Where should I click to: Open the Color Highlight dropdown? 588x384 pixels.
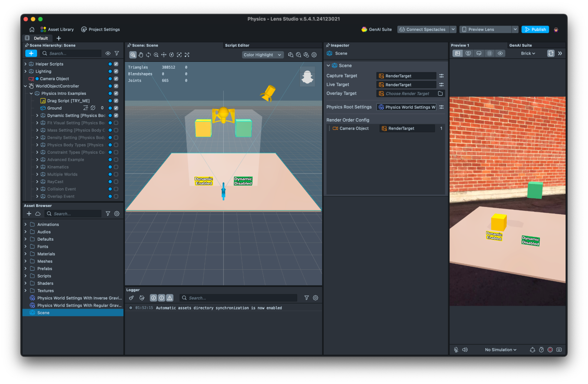tap(262, 55)
